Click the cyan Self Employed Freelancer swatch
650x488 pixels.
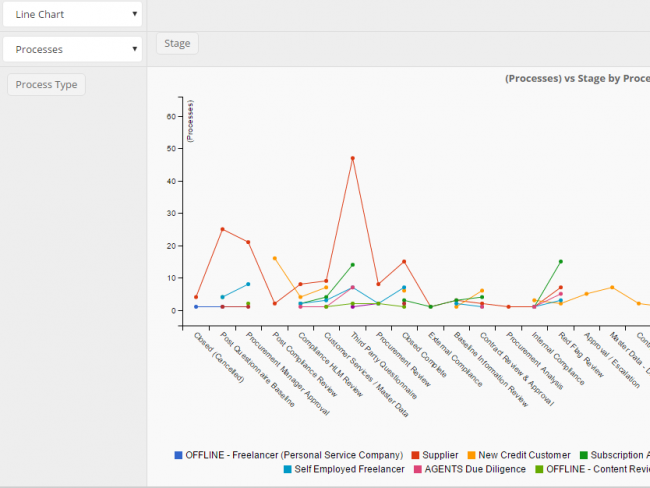point(286,469)
